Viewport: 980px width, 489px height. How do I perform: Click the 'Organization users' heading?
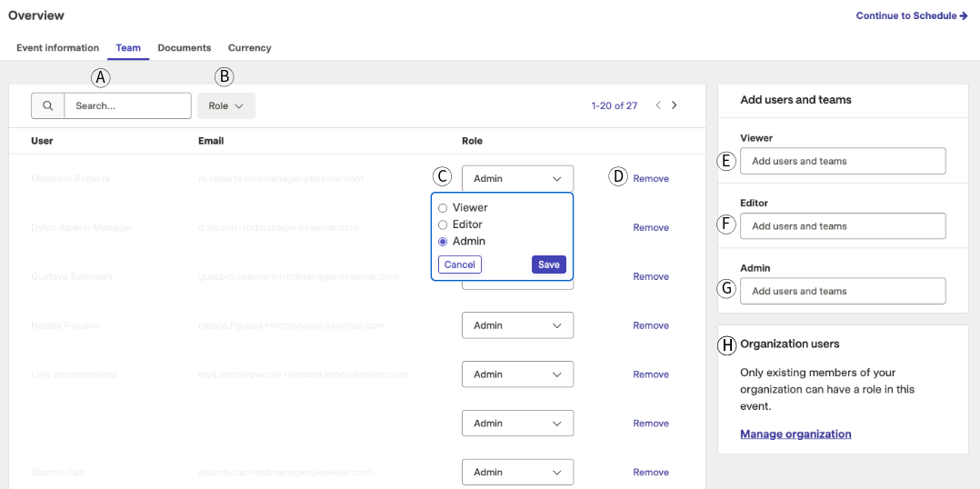789,344
